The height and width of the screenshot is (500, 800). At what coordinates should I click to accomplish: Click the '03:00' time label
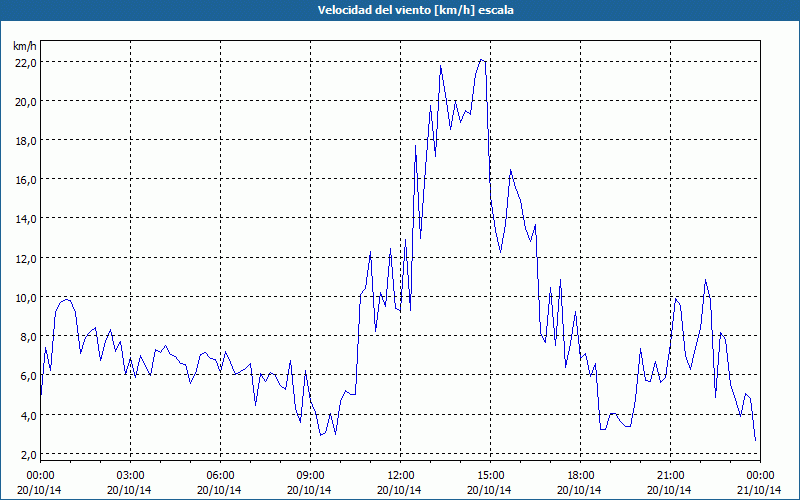(x=131, y=476)
